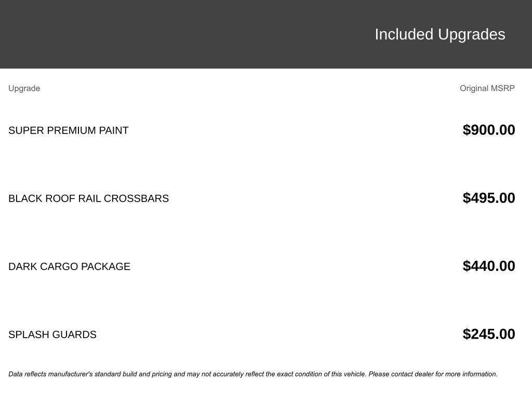Image resolution: width=532 pixels, height=399 pixels.
Task: Select the DARK CARGO PACKAGE upgrade
Action: [x=69, y=267]
